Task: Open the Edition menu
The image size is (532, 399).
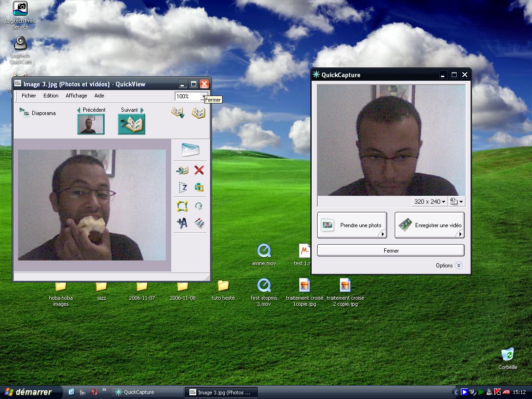Action: point(51,96)
